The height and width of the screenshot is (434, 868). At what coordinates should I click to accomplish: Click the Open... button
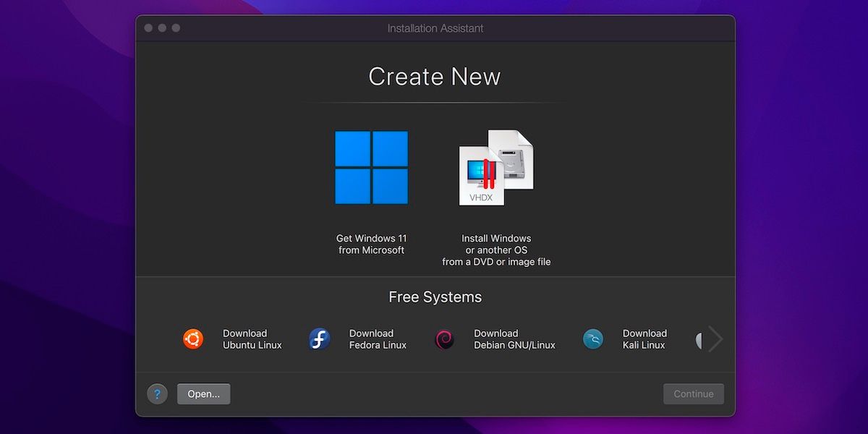pyautogui.click(x=203, y=394)
